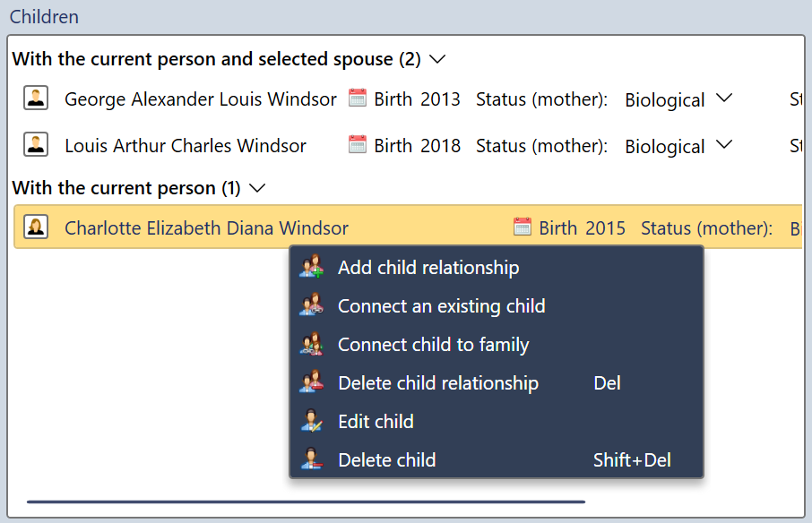Click George Alexander Louis Windsor's portrait icon
The image size is (812, 523).
[36, 98]
